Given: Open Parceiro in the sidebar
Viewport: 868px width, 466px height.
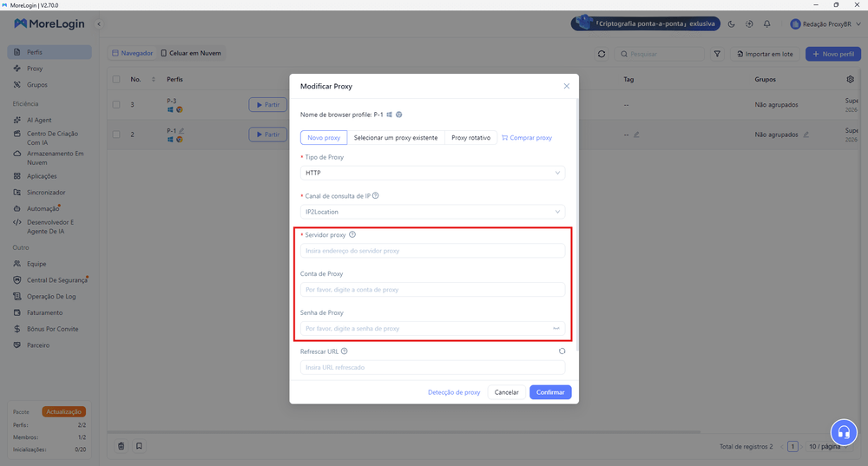Looking at the screenshot, I should 49,345.
